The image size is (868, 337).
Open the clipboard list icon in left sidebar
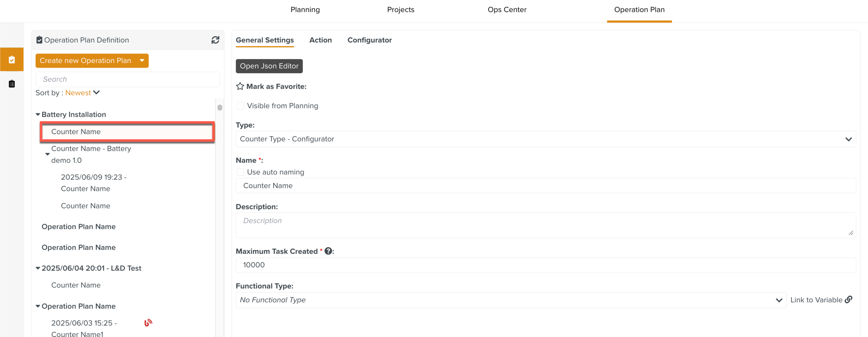point(12,84)
